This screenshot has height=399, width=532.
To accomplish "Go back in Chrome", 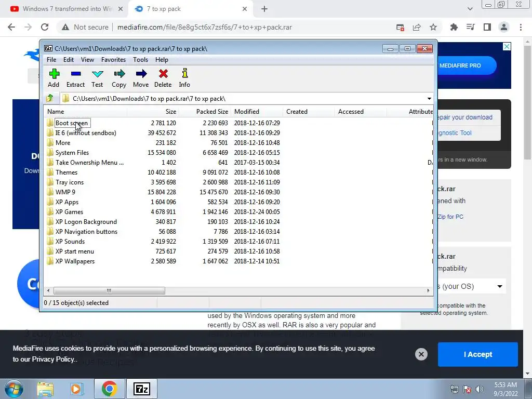I will coord(11,27).
